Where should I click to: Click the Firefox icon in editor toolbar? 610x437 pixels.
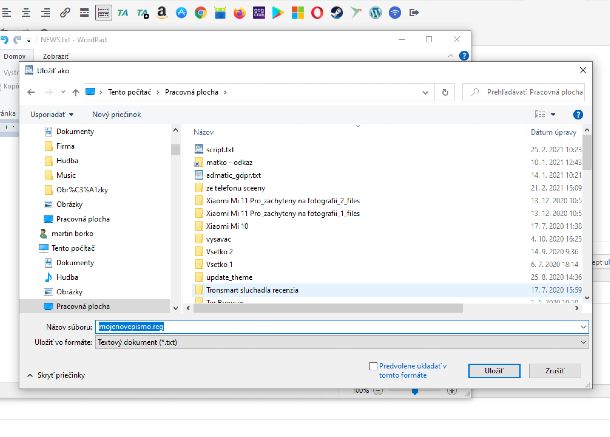(240, 13)
